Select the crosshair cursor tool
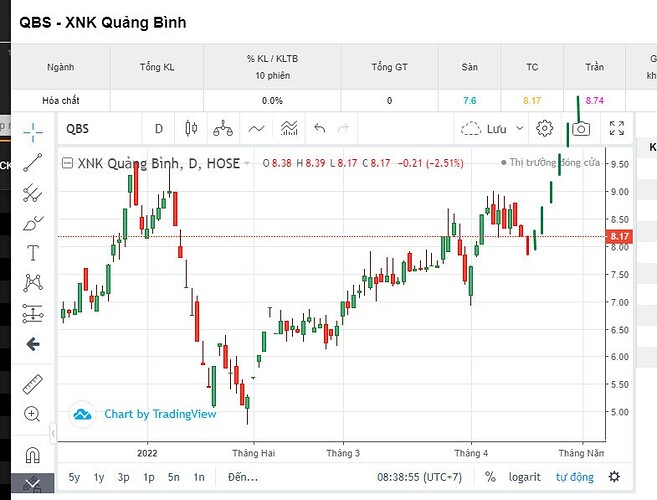657x500 pixels. point(33,130)
